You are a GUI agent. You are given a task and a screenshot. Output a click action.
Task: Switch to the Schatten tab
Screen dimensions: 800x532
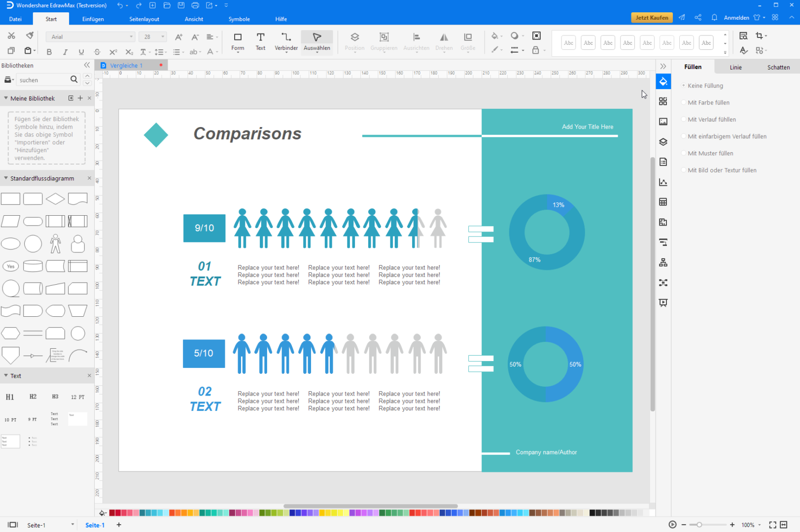click(x=778, y=67)
